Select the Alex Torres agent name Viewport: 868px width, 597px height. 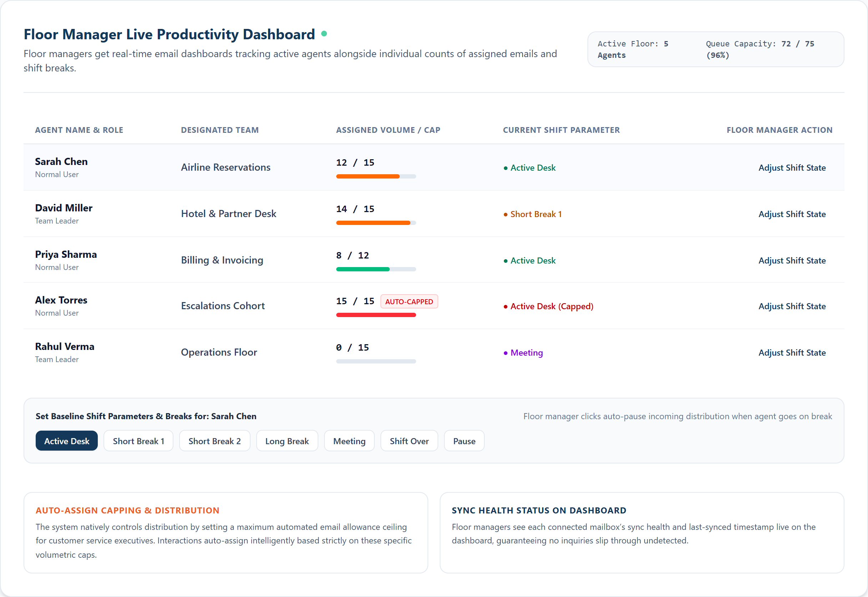tap(61, 300)
